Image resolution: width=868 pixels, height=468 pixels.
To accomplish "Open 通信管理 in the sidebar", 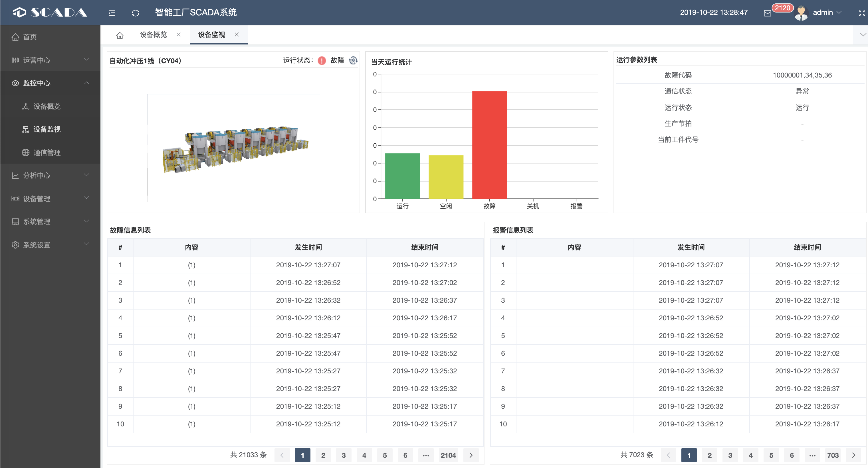I will 47,152.
